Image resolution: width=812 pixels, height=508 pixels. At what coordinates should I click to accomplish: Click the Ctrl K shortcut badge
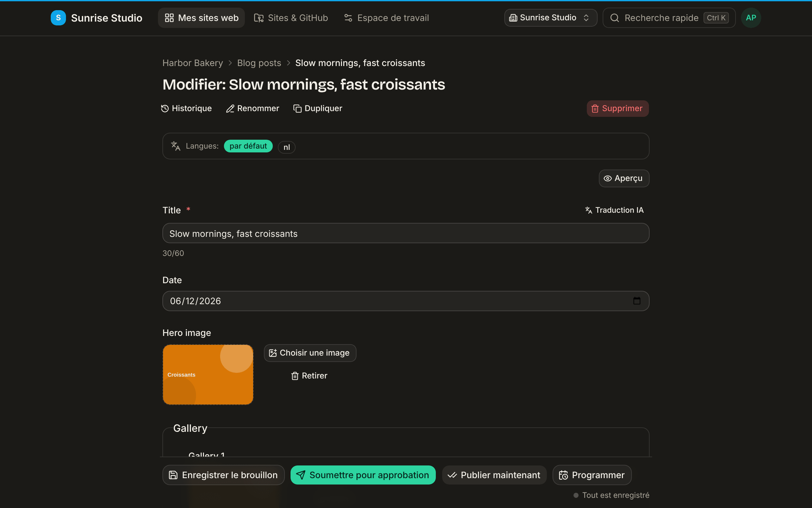(716, 18)
